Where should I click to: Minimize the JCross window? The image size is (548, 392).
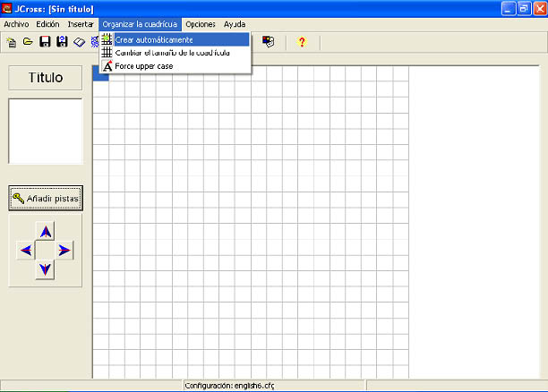(509, 9)
